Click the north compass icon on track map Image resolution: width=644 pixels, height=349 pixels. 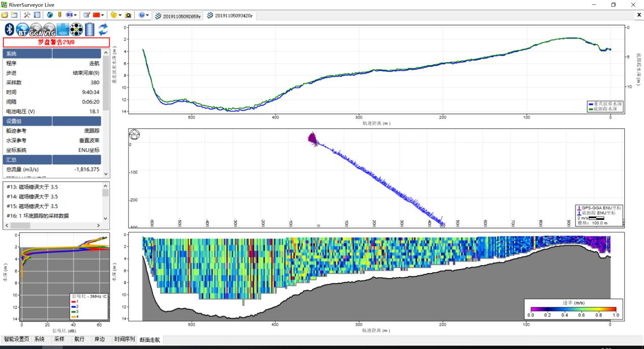(x=135, y=135)
